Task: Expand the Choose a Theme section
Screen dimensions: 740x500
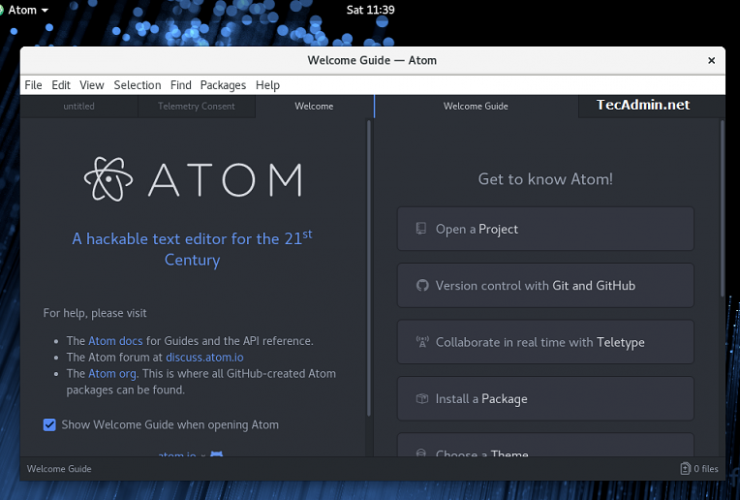Action: point(545,449)
